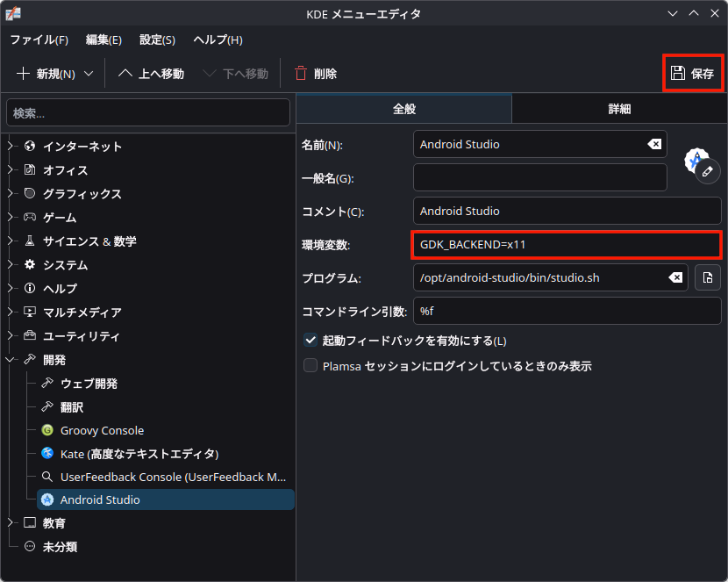Select the Groovy Console icon
Viewport: 728px width, 582px height.
pyautogui.click(x=47, y=430)
